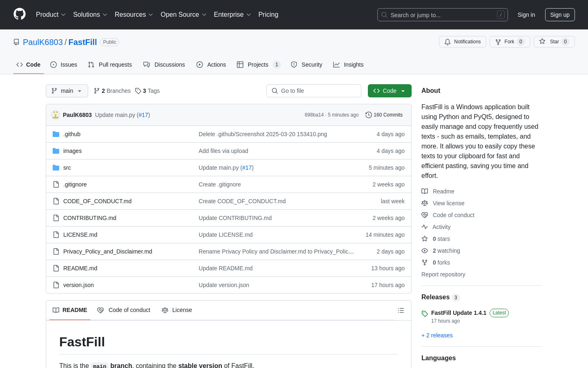Switch to the Pull requests tab
Screen dimensions: 588x368
pos(110,65)
